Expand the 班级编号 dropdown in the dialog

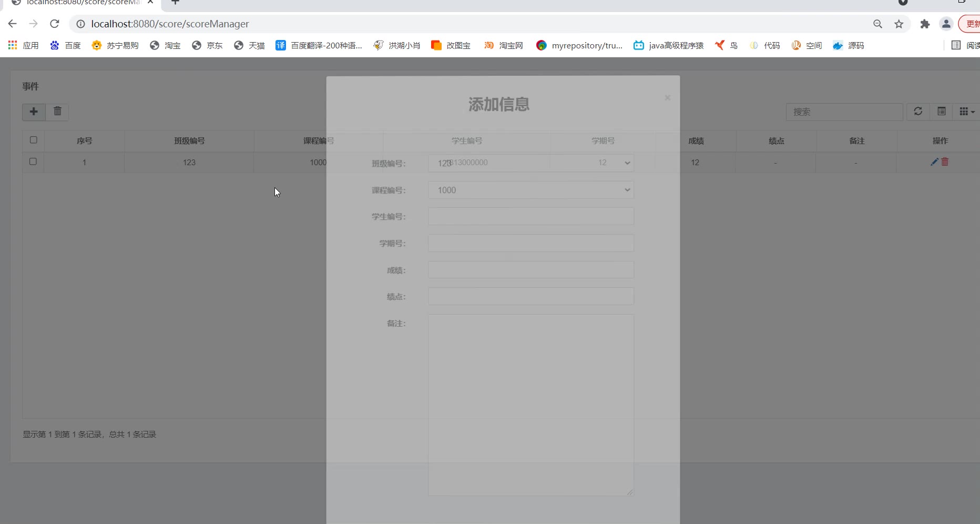tap(531, 163)
